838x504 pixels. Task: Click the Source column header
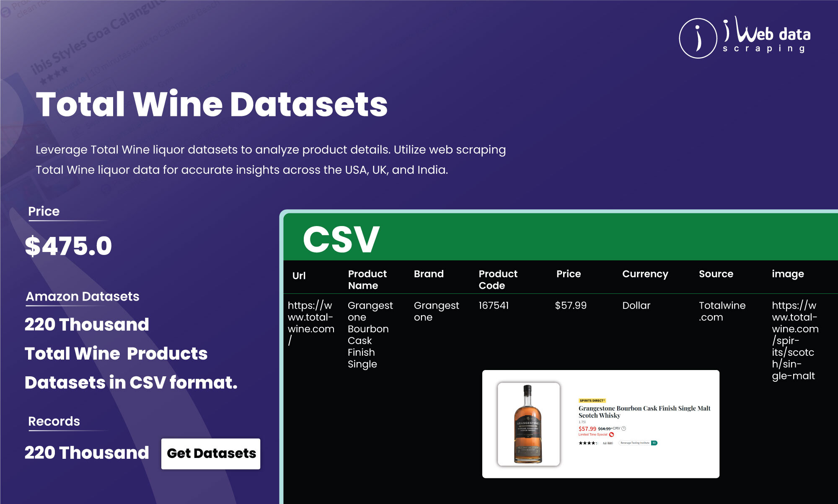point(716,274)
